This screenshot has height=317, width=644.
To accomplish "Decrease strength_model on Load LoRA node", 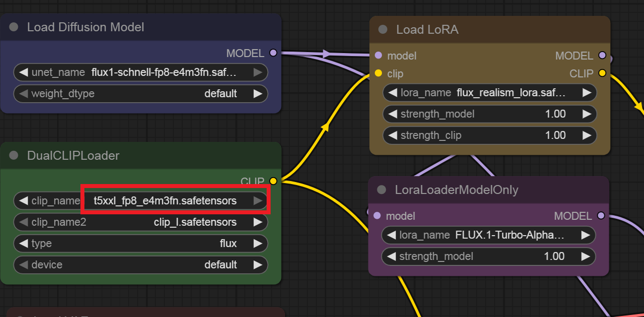I will tap(392, 114).
